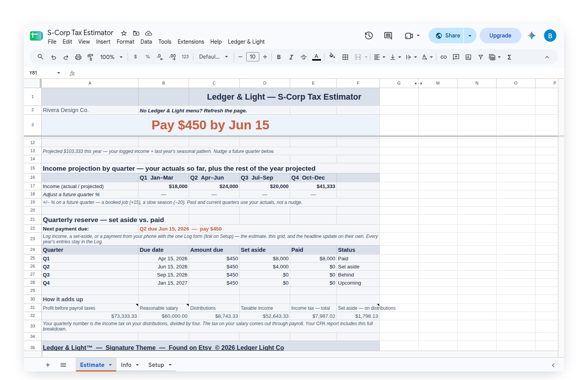Open the fill color picker
Screen dimensions: 588x380
point(332,57)
